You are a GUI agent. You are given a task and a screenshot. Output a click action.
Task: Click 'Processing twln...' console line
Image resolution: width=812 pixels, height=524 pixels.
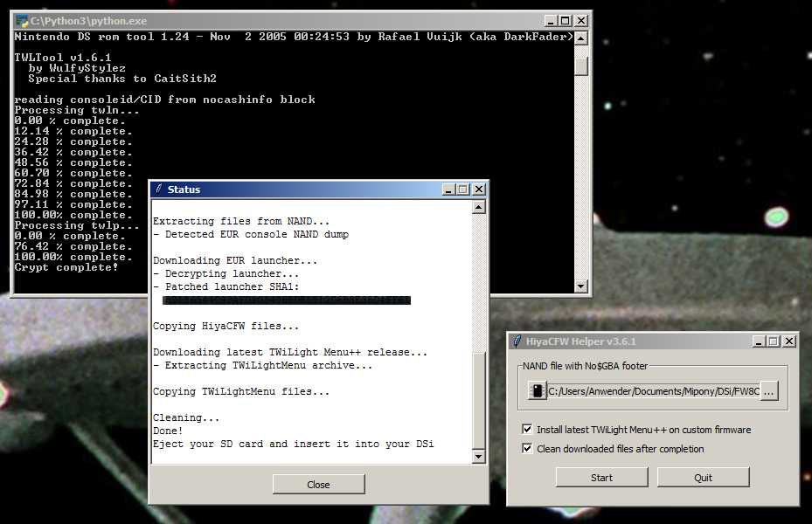tap(77, 110)
